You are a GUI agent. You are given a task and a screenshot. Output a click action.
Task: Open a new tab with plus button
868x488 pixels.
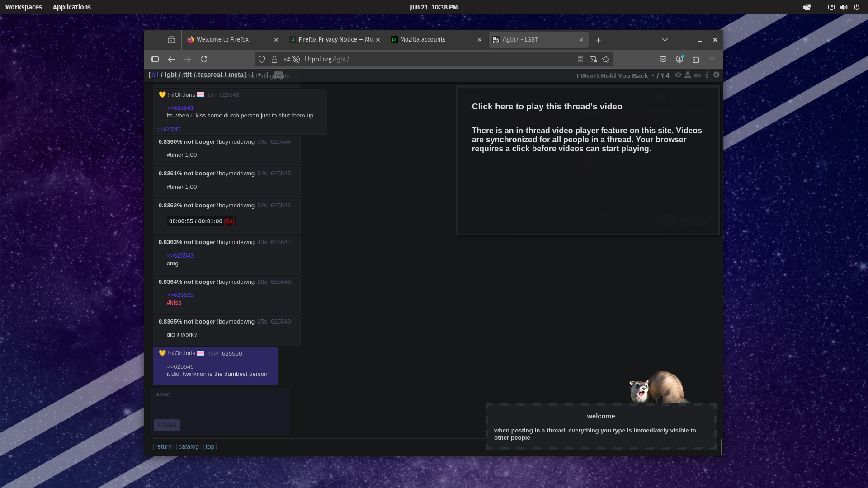(599, 40)
